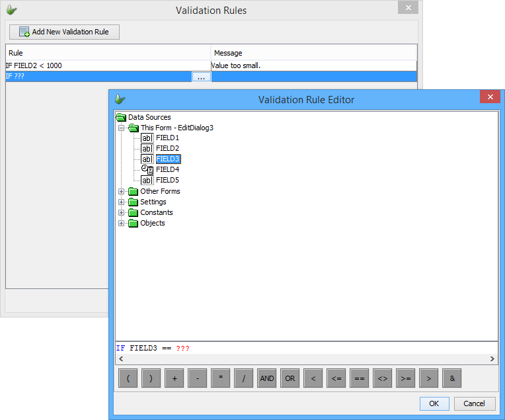The image size is (505, 420).
Task: Insert the not-equal (<>) operator
Action: coord(382,378)
